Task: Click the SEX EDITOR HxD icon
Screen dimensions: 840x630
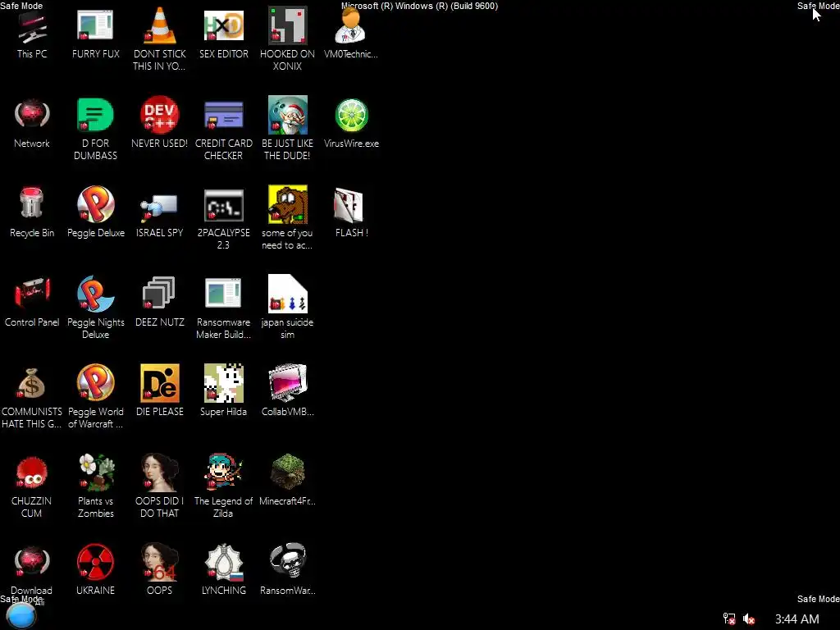Action: (x=223, y=25)
